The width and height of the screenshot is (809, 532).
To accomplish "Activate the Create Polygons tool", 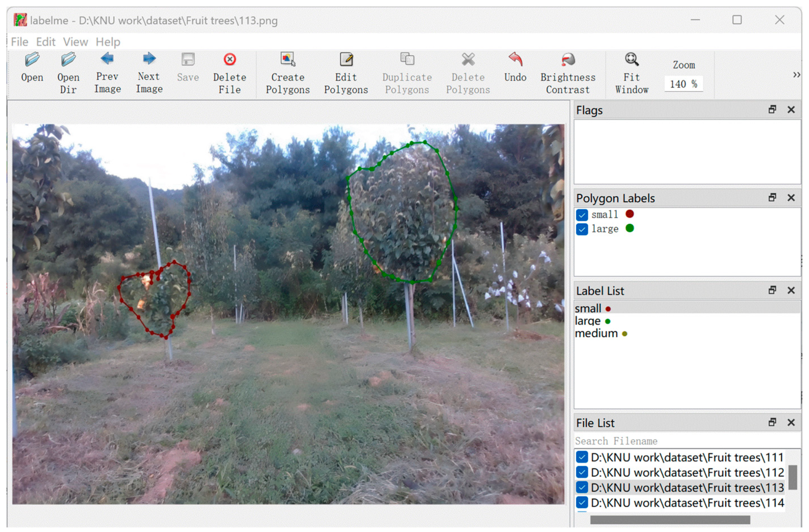I will click(288, 60).
